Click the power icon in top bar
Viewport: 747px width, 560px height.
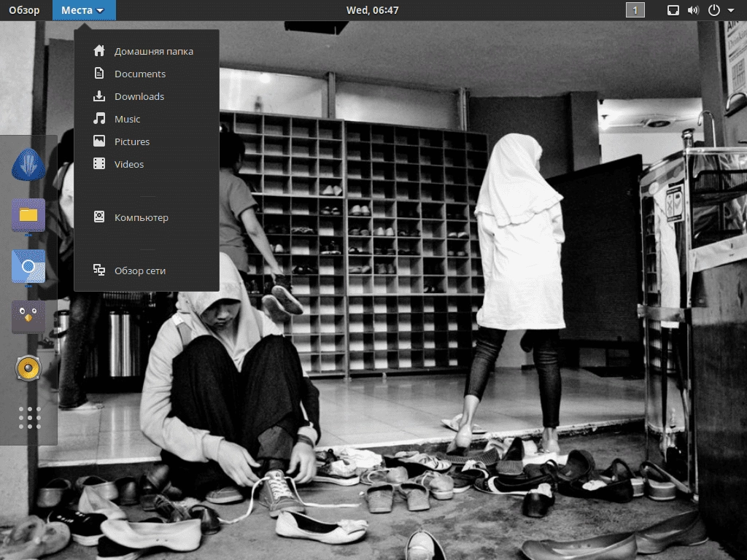pyautogui.click(x=713, y=10)
